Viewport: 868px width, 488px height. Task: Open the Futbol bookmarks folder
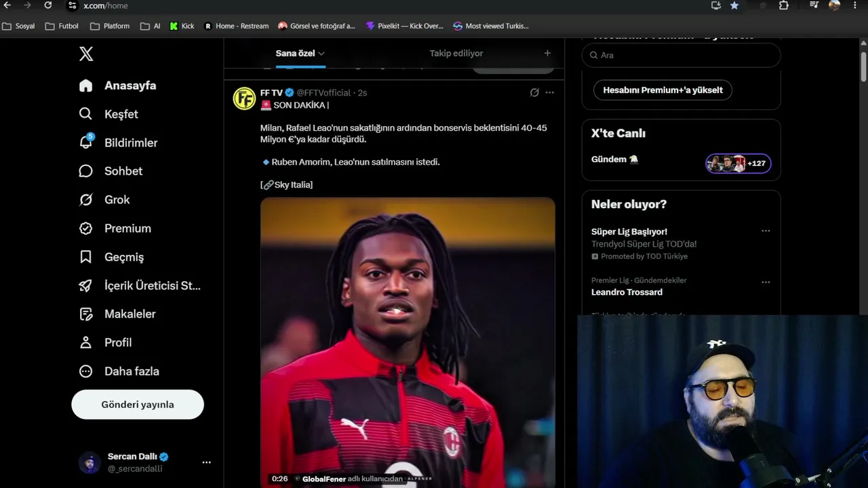coord(62,26)
